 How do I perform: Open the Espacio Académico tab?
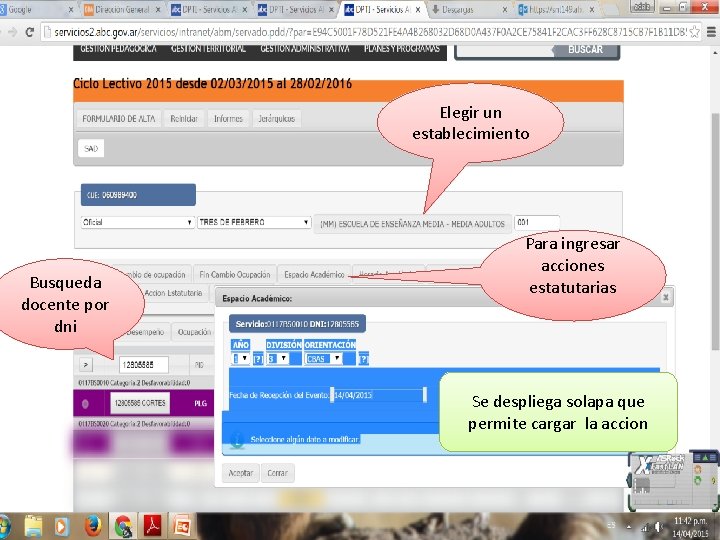pyautogui.click(x=314, y=275)
